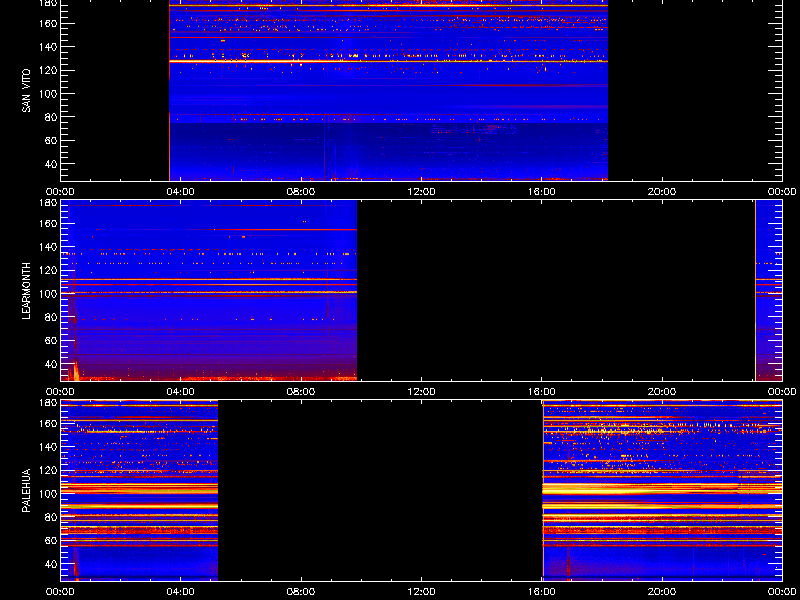The image size is (800, 600).
Task: Select the 20:00 tick label of San Vito panel
Action: [662, 192]
